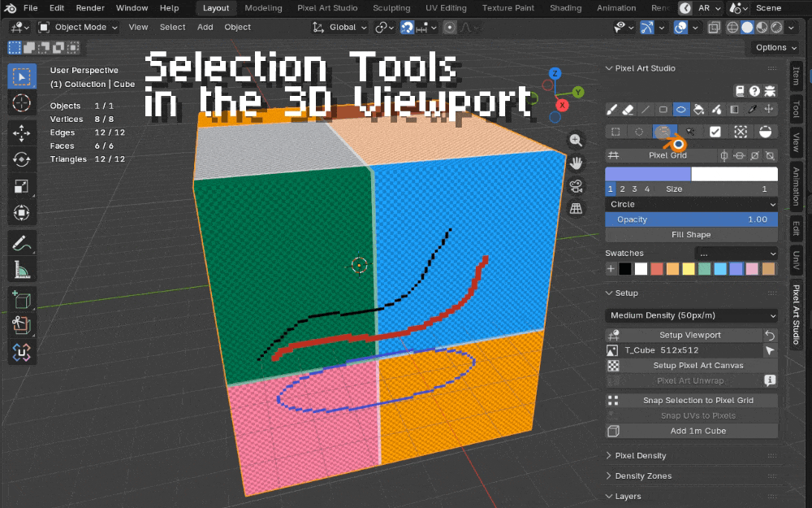The width and height of the screenshot is (812, 508).
Task: Open the File menu
Action: [31, 8]
